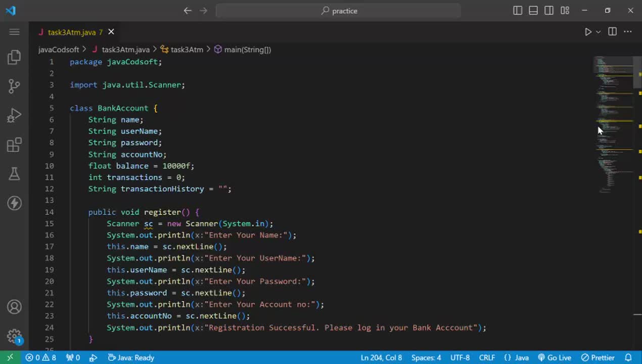Viewport: 642px width, 364px height.
Task: Click the practice command center search box
Action: (338, 11)
